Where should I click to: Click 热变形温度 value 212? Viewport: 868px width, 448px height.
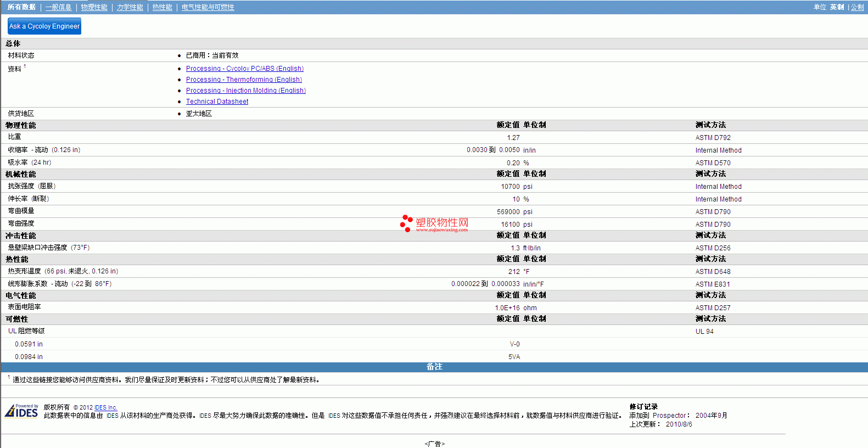point(514,272)
